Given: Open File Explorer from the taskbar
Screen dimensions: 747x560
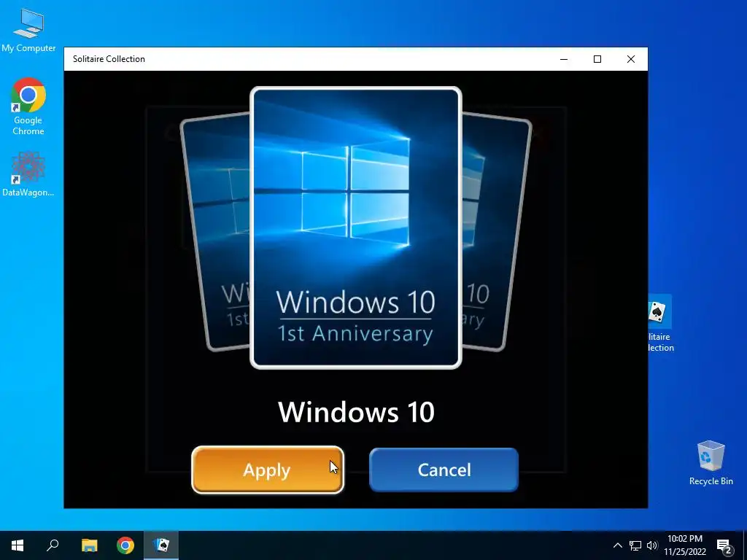Looking at the screenshot, I should pyautogui.click(x=89, y=545).
